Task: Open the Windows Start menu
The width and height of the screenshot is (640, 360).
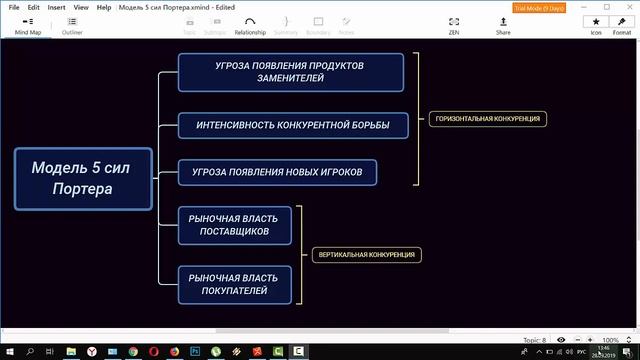Action: tap(9, 351)
